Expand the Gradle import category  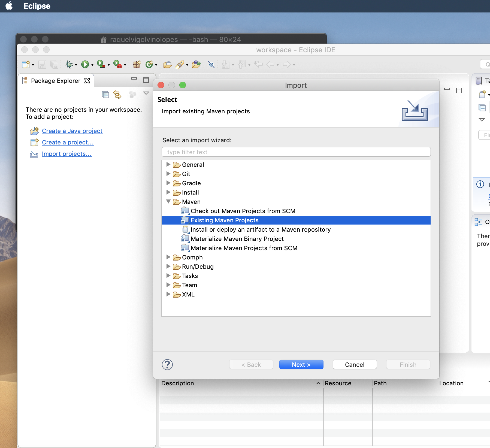click(168, 183)
